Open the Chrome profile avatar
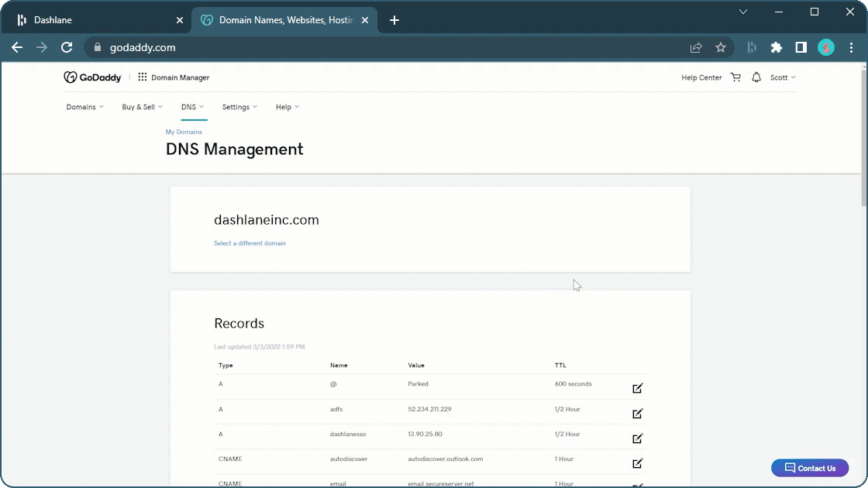Screen dimensions: 868x488 tap(826, 47)
